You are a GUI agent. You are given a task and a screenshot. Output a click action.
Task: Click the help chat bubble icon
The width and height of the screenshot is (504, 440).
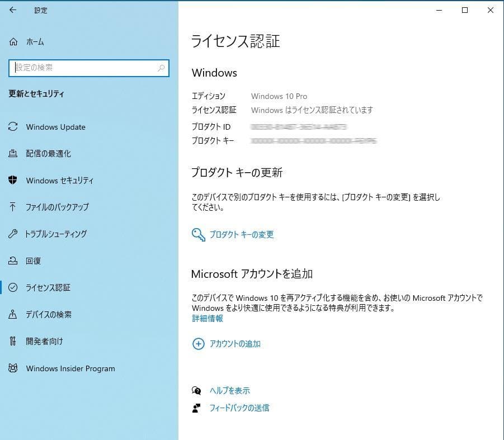(x=196, y=391)
